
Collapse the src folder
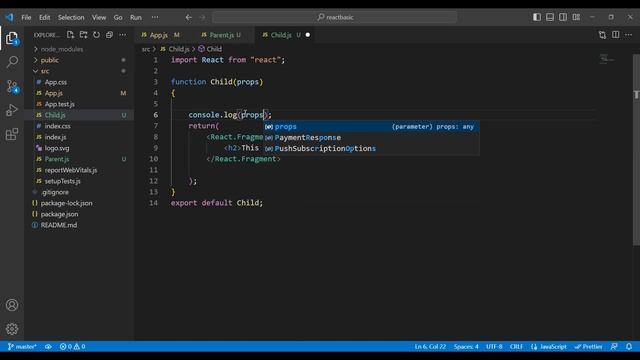[45, 71]
